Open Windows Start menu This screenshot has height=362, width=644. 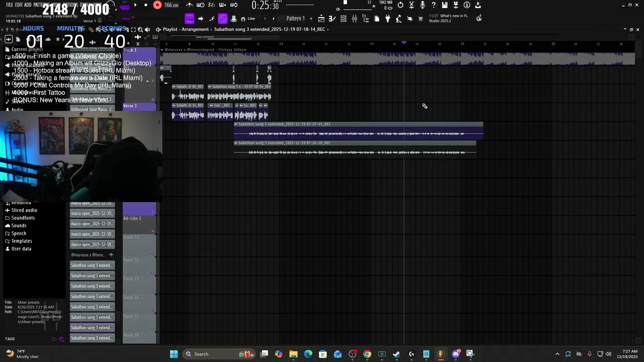point(174,354)
